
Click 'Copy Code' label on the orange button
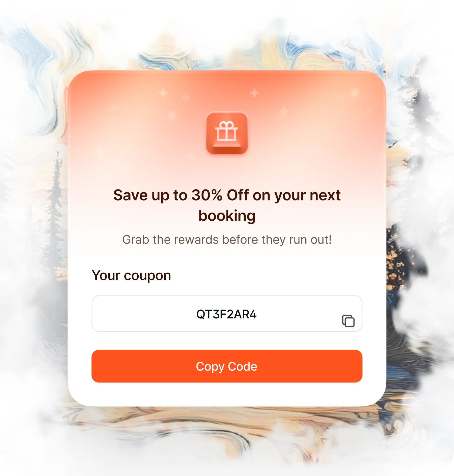(x=226, y=367)
